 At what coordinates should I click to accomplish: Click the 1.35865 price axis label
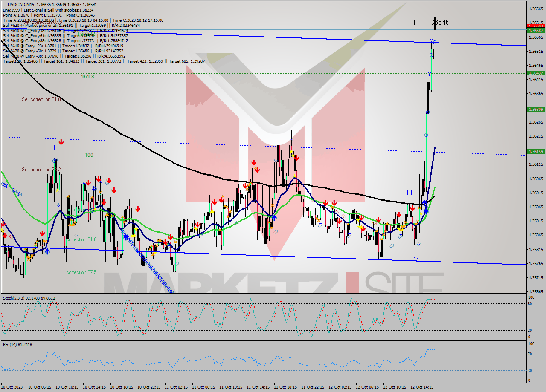(536, 235)
